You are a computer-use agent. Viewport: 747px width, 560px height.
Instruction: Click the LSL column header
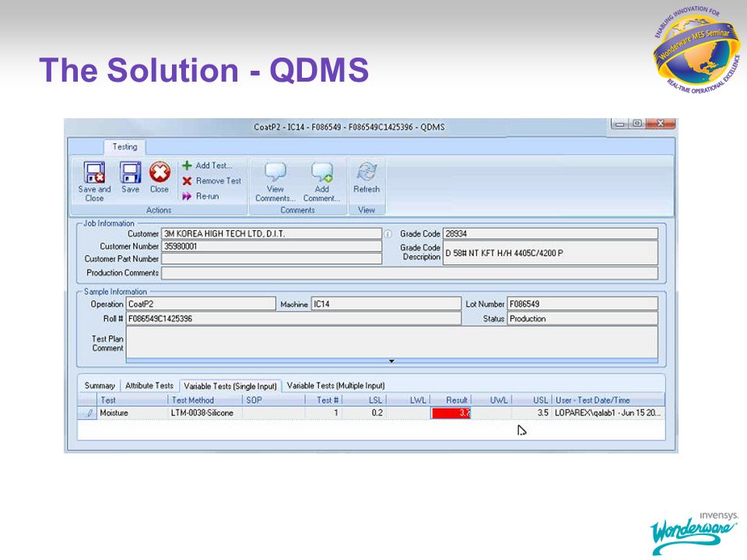tap(364, 400)
